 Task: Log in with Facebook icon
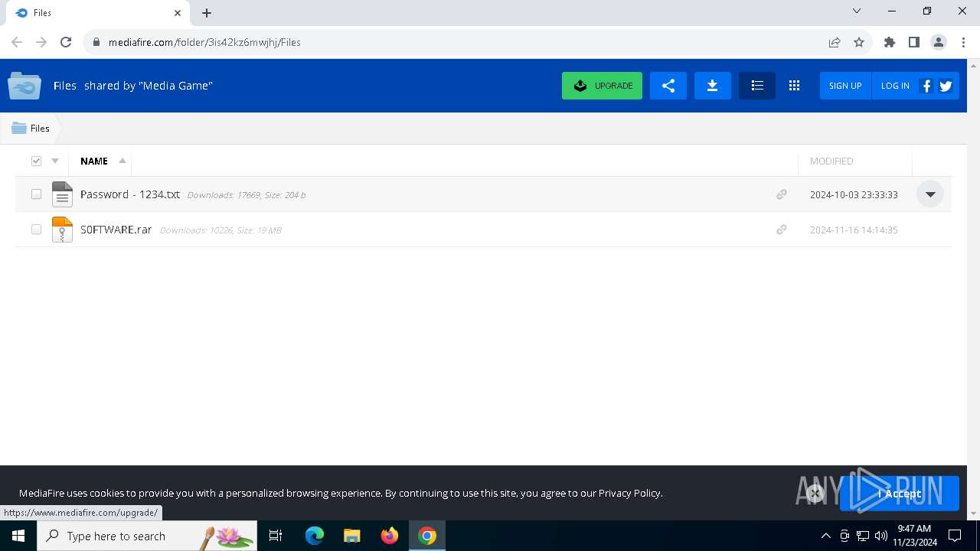[926, 86]
